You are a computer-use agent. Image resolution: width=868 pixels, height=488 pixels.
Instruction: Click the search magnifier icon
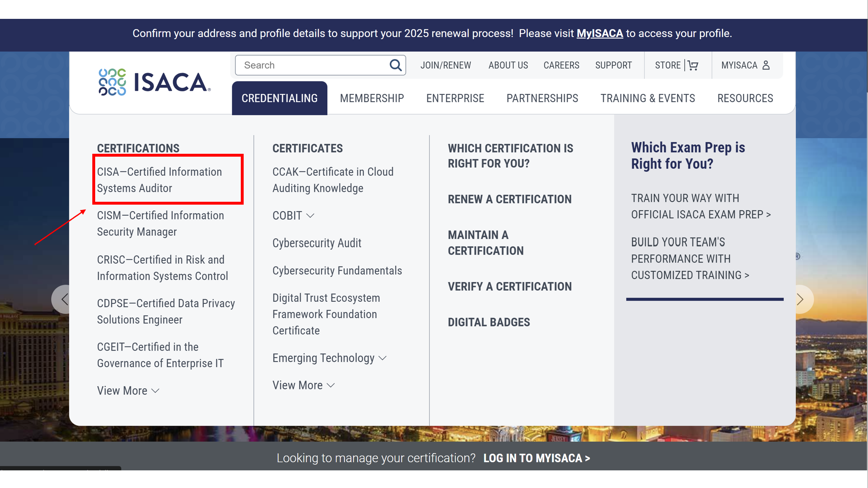(x=395, y=65)
